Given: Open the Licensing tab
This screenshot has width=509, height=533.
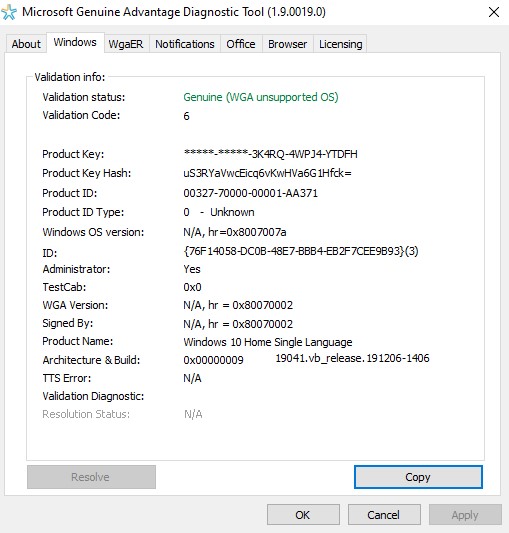Looking at the screenshot, I should [340, 44].
